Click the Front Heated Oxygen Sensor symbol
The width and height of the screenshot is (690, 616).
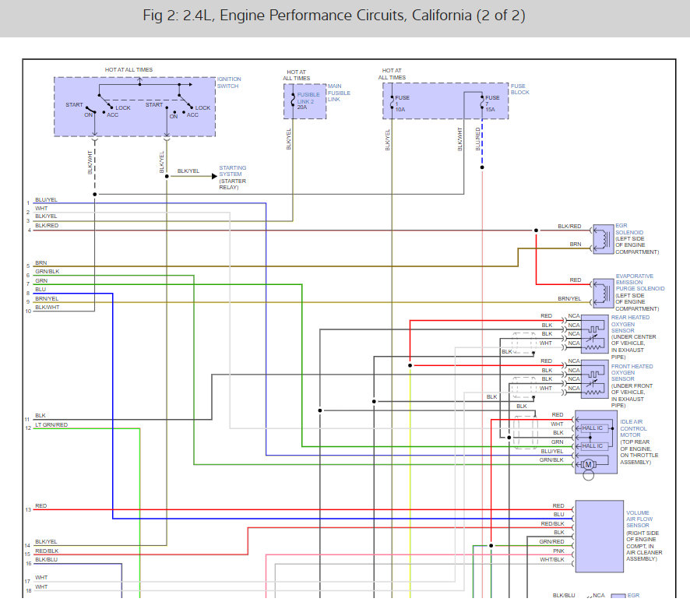click(x=594, y=379)
